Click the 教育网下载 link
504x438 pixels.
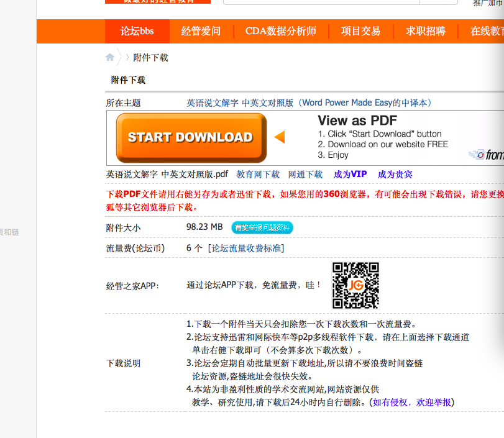tap(258, 175)
